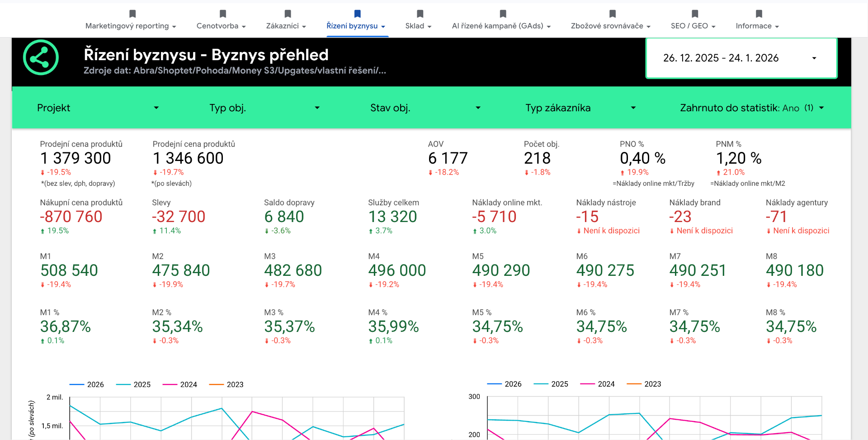Click Náklady nástroje value -15
Viewport: 868px width, 440px height.
(587, 217)
